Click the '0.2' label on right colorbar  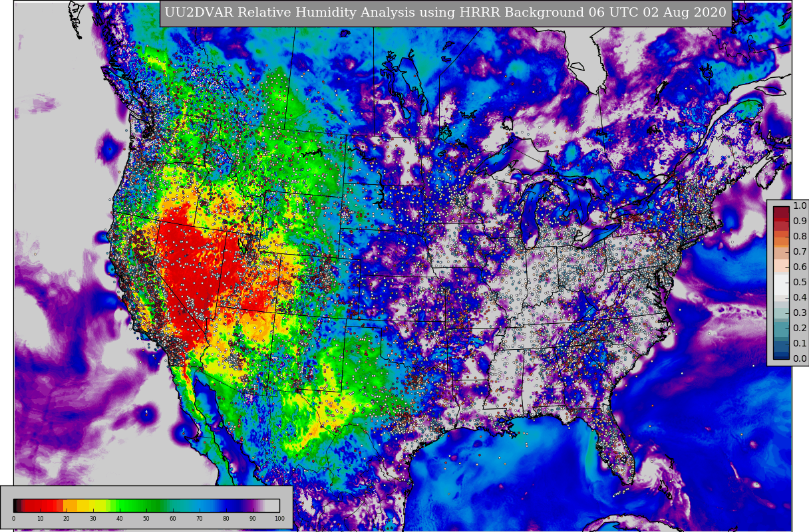(x=800, y=328)
